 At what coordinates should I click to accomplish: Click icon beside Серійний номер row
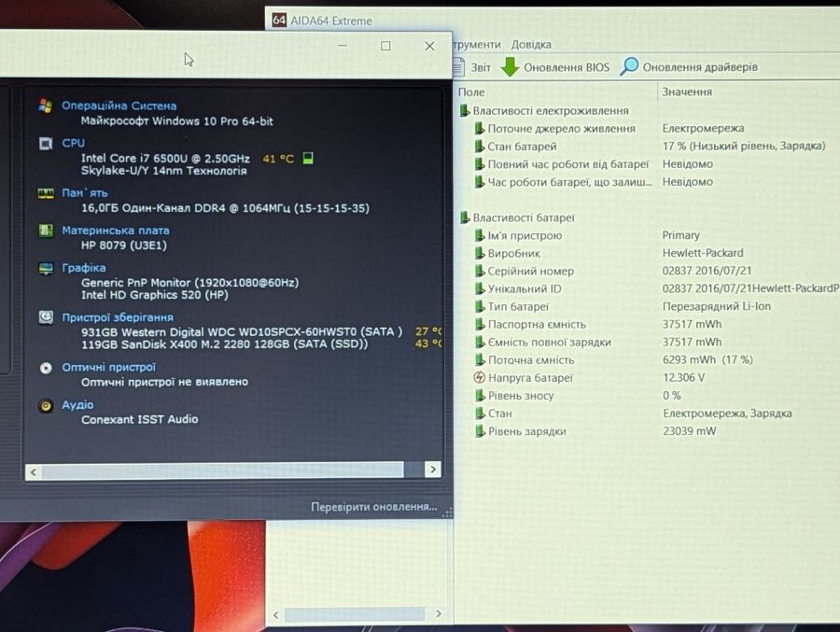[x=480, y=272]
